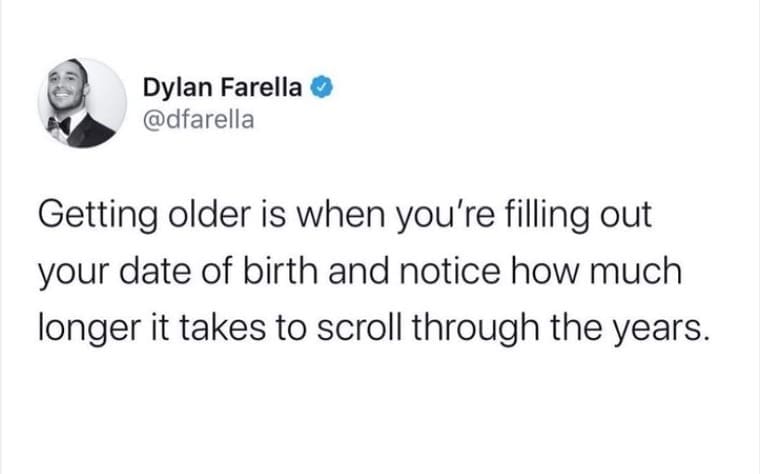The image size is (760, 474).
Task: Click the last line starting 'longer it'
Action: (372, 327)
